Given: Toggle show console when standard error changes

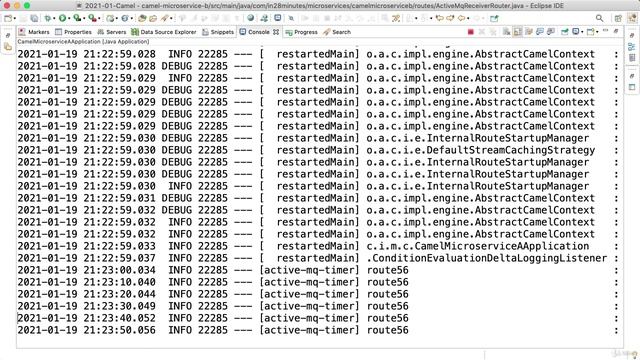Looking at the screenshot, I should (551, 32).
